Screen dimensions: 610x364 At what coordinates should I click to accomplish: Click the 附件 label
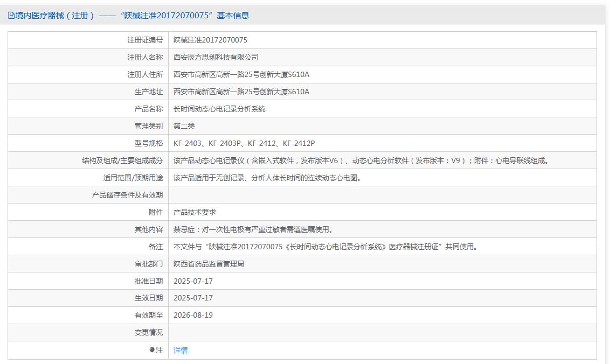click(x=156, y=212)
